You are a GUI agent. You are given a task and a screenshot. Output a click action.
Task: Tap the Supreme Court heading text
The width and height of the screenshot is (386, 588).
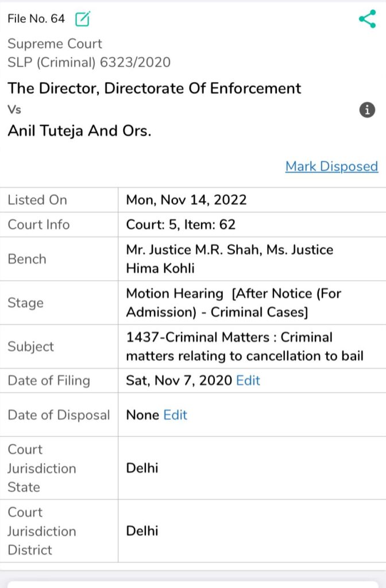(55, 44)
